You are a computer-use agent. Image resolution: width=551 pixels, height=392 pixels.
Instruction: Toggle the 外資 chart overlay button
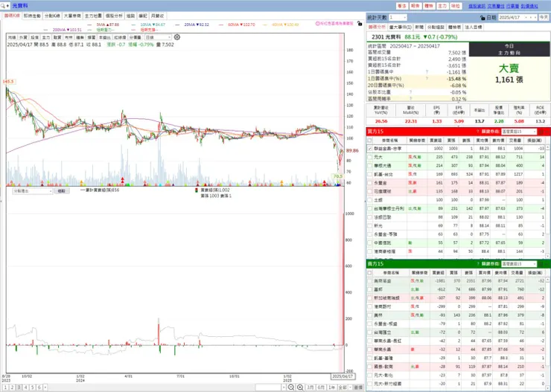tap(23, 37)
